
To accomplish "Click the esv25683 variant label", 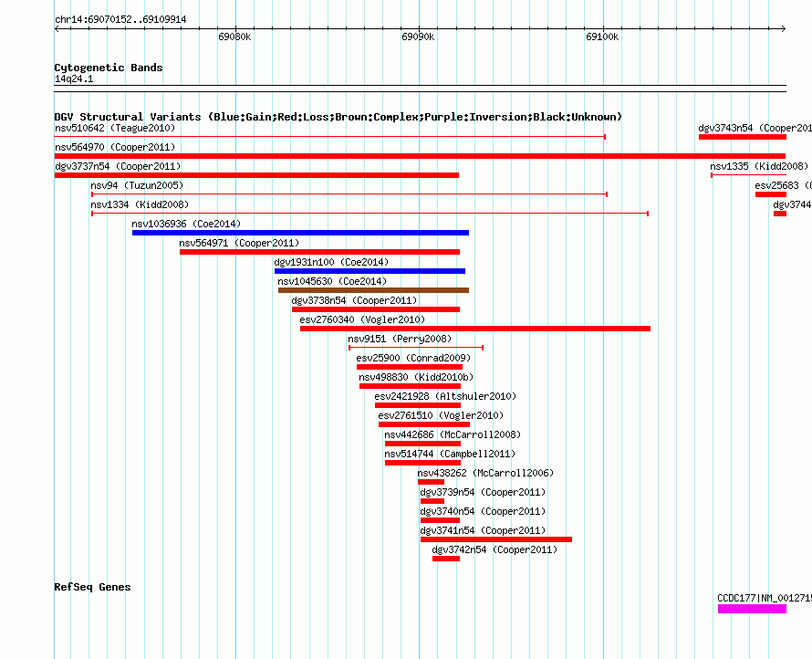I will click(x=783, y=185).
